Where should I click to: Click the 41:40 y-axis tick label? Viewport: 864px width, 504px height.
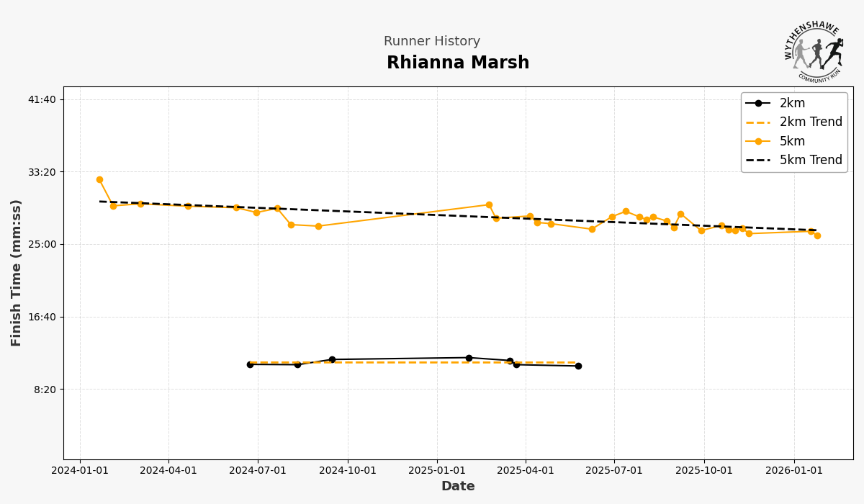(42, 99)
